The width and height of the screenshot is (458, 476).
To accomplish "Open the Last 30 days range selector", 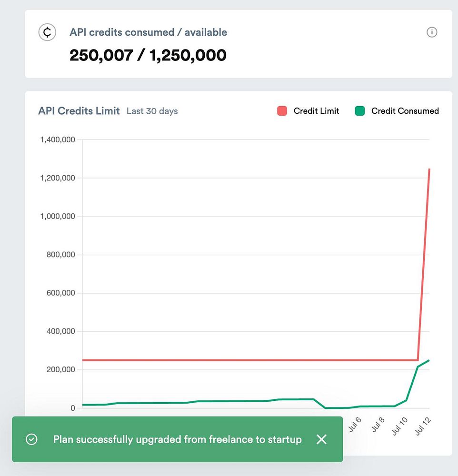I will click(x=152, y=111).
